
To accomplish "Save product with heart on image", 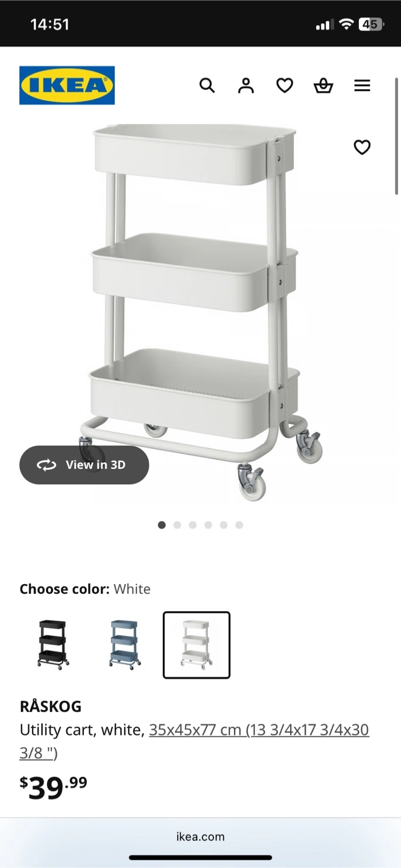I will [362, 147].
